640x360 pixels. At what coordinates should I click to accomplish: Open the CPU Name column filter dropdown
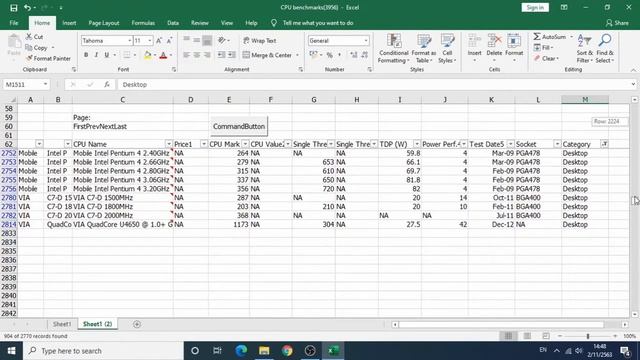point(169,144)
